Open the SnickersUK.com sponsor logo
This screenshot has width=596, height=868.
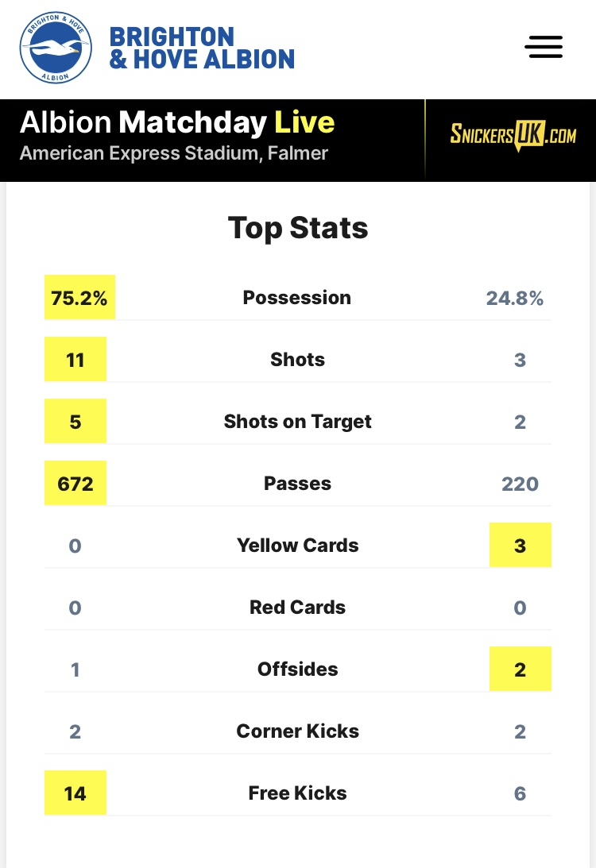(513, 135)
